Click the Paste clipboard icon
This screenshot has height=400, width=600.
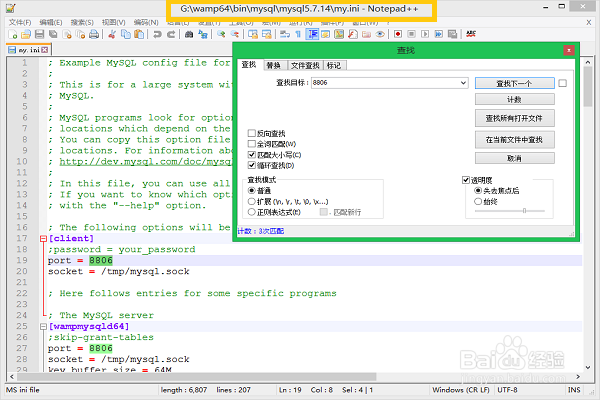[x=139, y=34]
